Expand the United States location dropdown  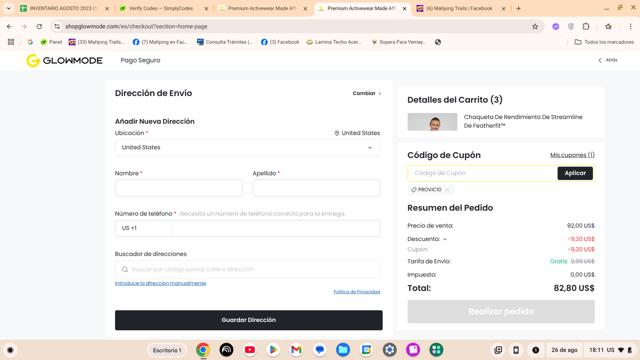tap(247, 148)
